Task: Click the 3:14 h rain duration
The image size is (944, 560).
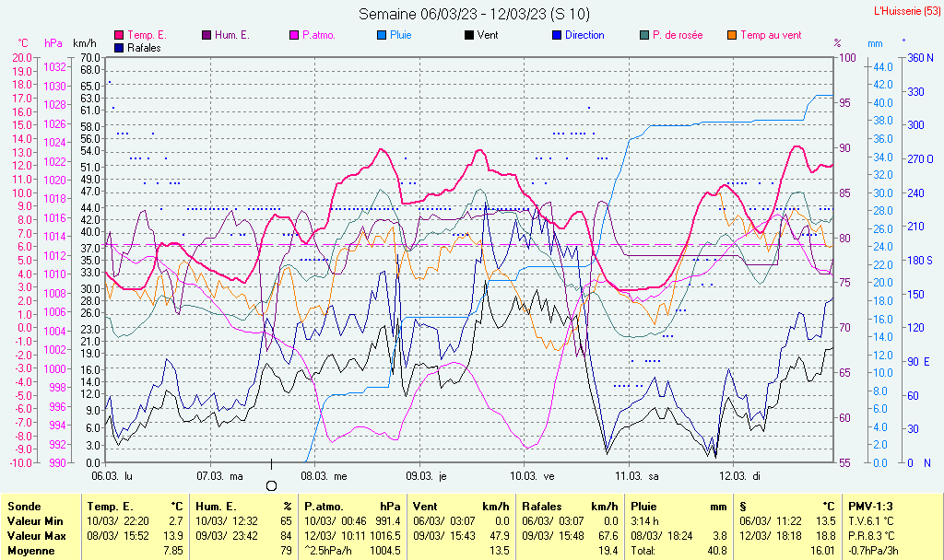Action: [x=644, y=521]
